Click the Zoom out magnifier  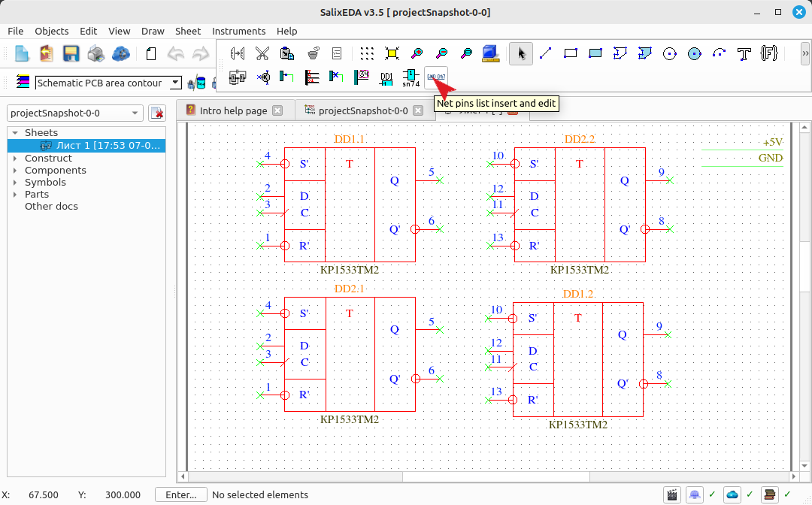[x=442, y=53]
